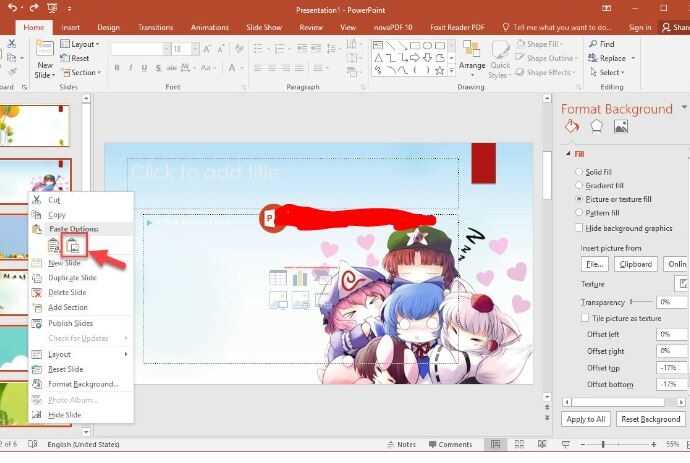The height and width of the screenshot is (463, 690).
Task: Select Gradient fill radio button
Action: pyautogui.click(x=579, y=186)
